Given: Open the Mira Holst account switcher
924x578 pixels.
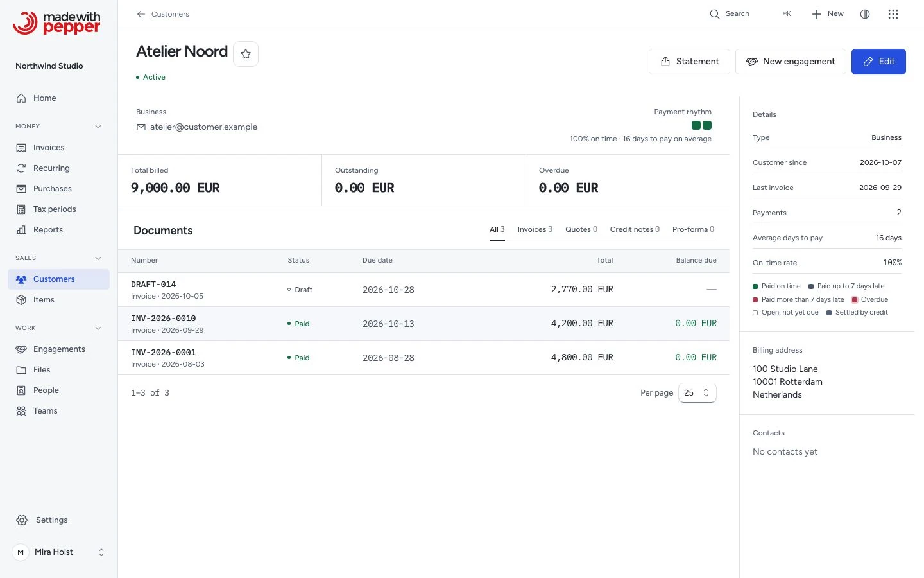Looking at the screenshot, I should [58, 552].
